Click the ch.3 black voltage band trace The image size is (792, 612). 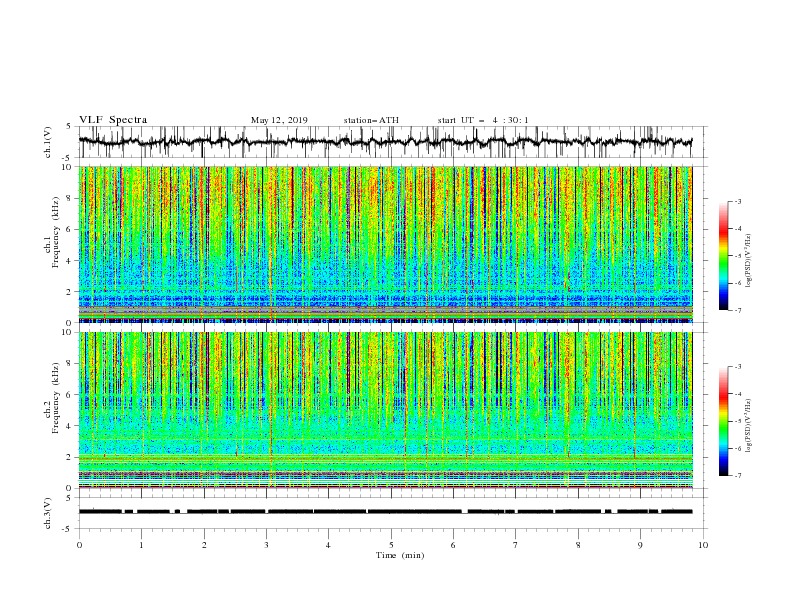click(385, 511)
